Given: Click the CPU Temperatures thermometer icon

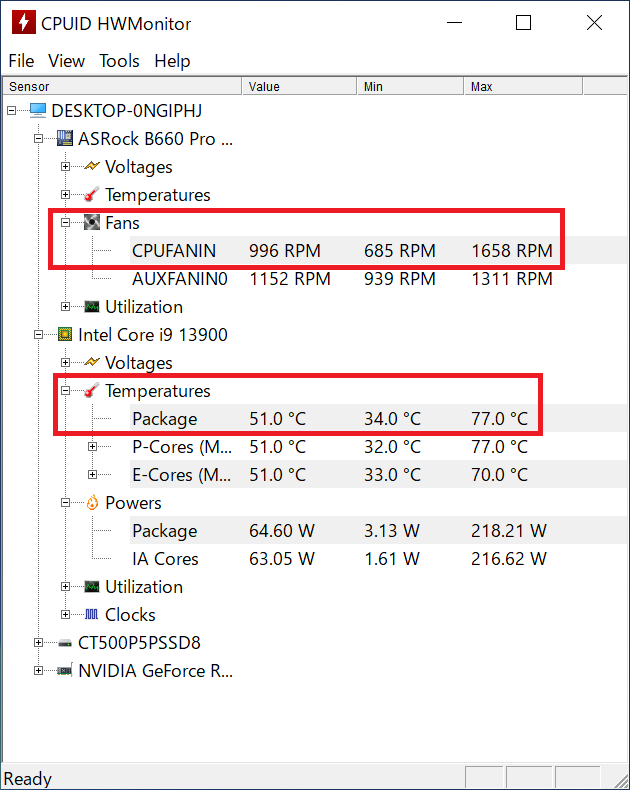Looking at the screenshot, I should 92,390.
